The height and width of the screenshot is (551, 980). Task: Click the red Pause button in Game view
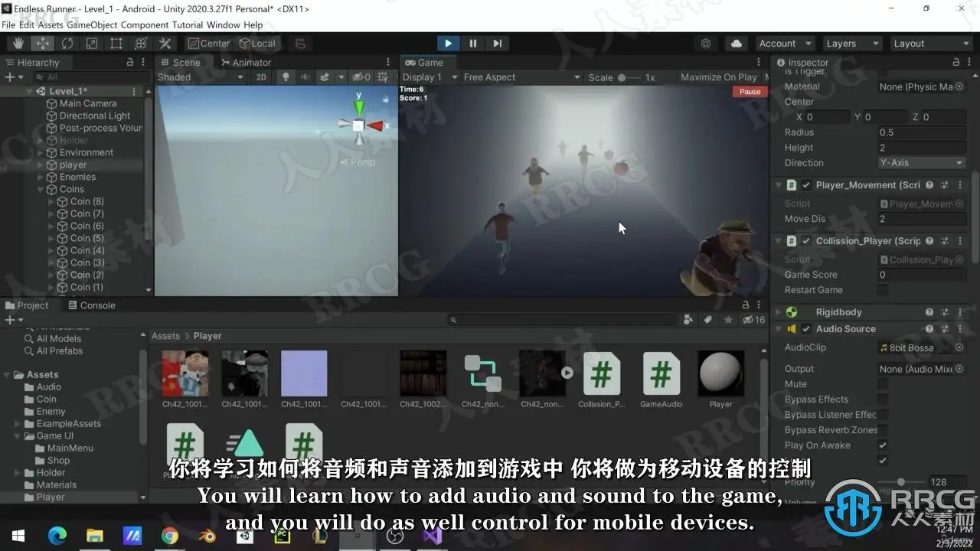(750, 92)
